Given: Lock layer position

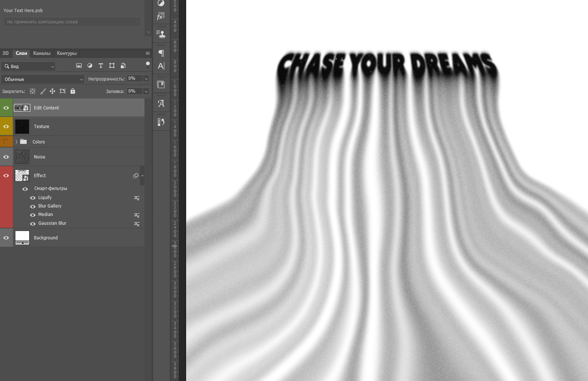Looking at the screenshot, I should tap(52, 91).
